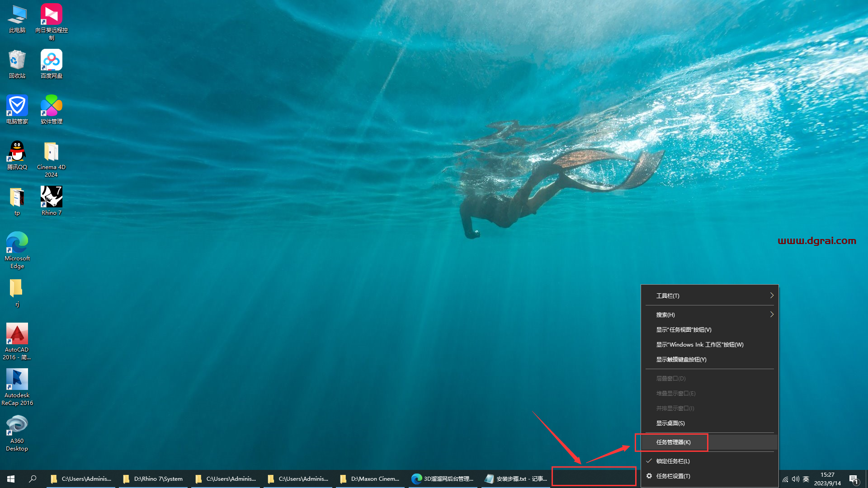The image size is (868, 488).
Task: Switch to D:\Maxon Cinem... taskbar window
Action: (370, 479)
